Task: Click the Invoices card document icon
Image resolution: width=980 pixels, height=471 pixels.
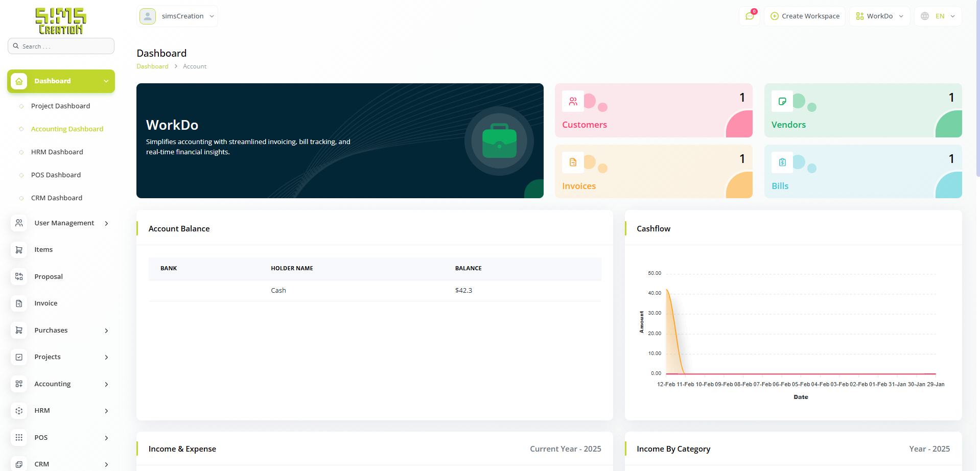Action: 573,162
